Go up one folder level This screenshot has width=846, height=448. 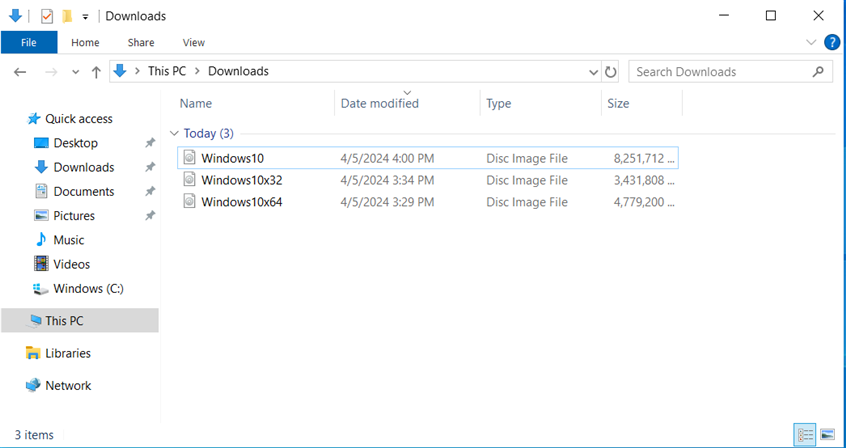(x=96, y=72)
